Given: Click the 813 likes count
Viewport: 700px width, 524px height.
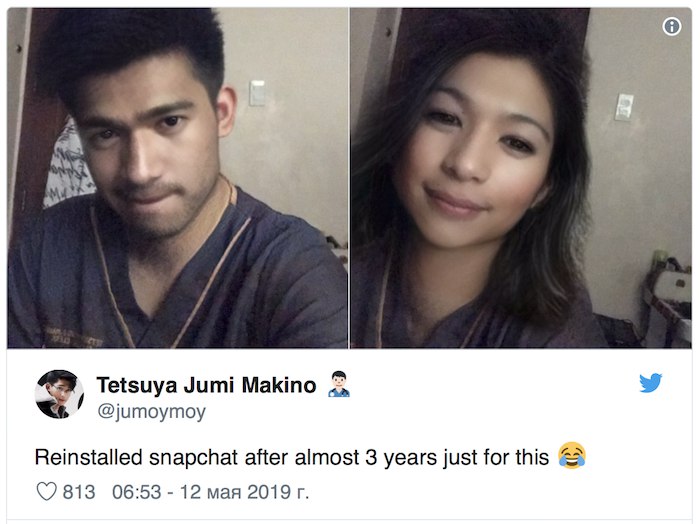Looking at the screenshot, I should [x=79, y=492].
